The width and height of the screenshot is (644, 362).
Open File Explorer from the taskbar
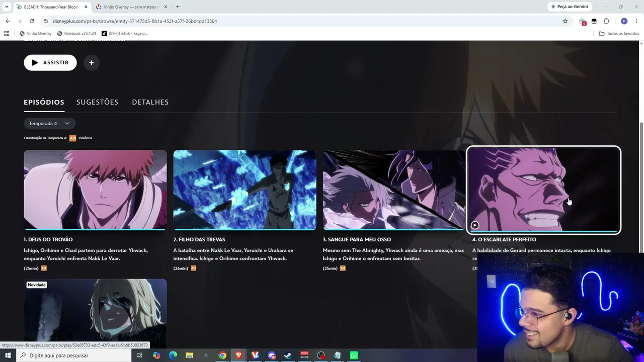189,355
